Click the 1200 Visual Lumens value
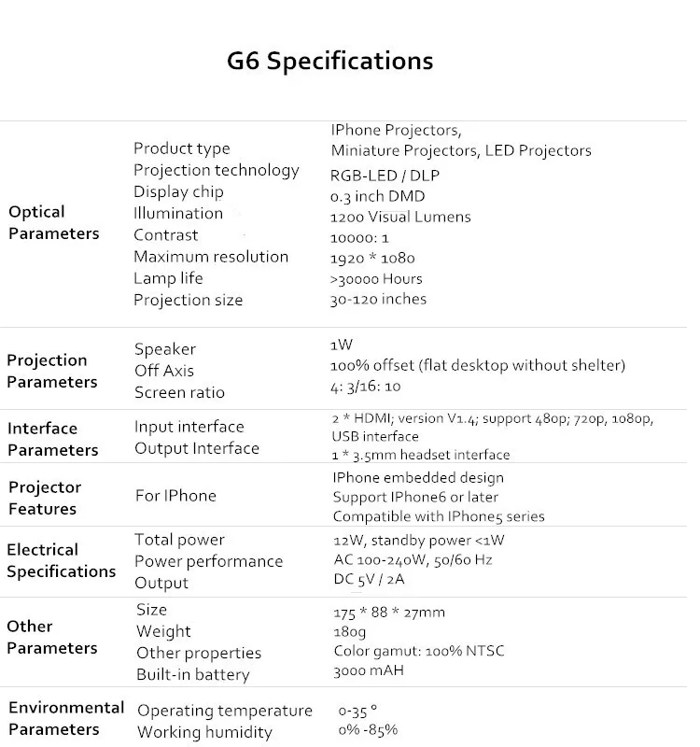The image size is (700, 747). 399,217
